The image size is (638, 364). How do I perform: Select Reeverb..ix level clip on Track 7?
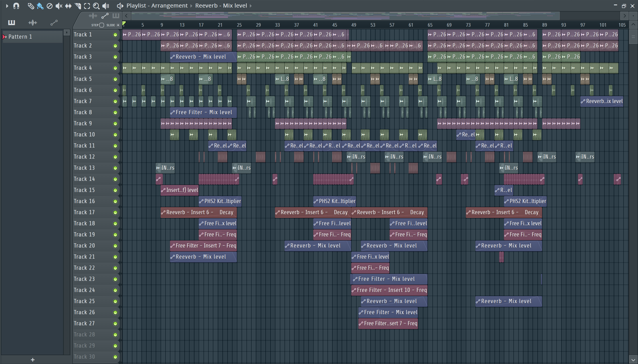coord(602,102)
